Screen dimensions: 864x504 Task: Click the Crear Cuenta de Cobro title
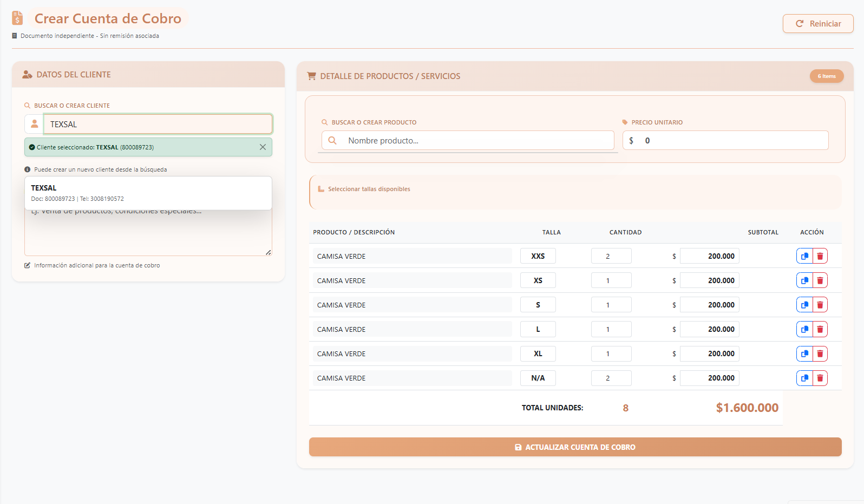(108, 18)
